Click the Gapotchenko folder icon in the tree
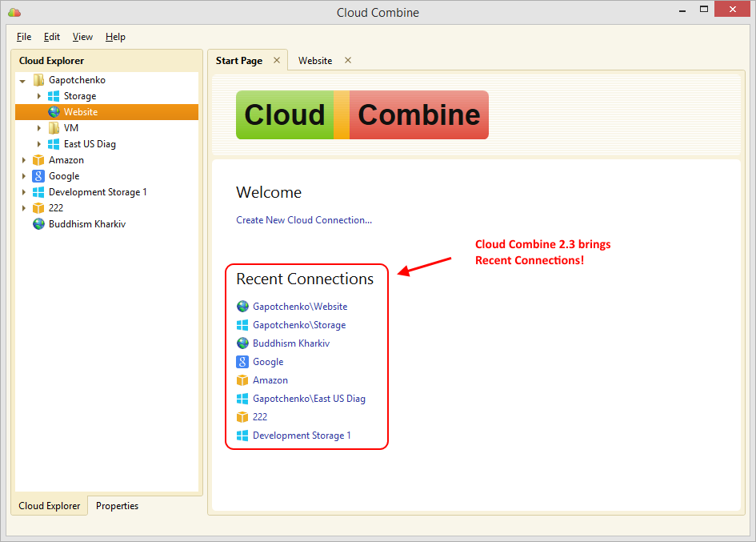 38,80
